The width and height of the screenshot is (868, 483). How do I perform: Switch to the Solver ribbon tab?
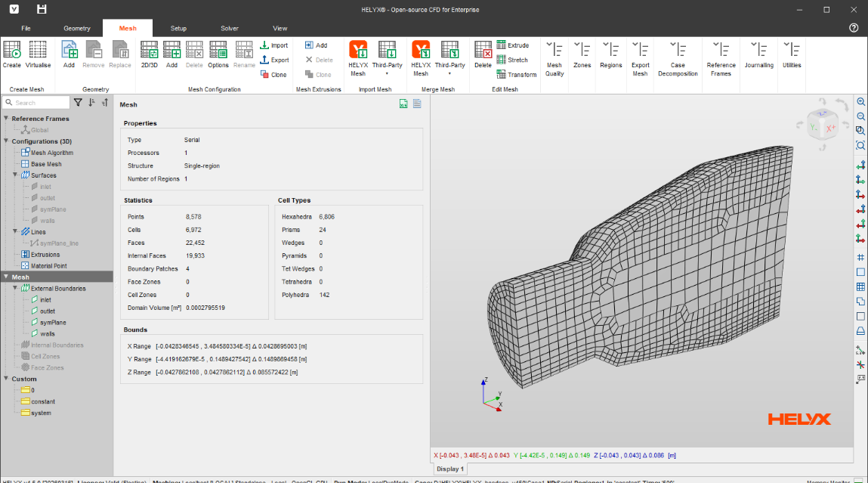click(230, 28)
